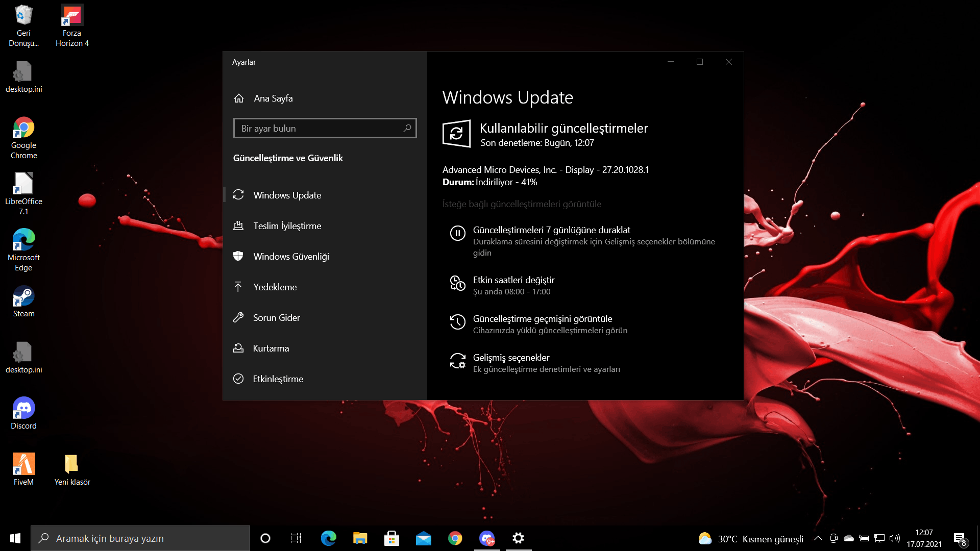The image size is (980, 551).
Task: Open Gelişmiş seçenekler advanced options
Action: tap(511, 358)
